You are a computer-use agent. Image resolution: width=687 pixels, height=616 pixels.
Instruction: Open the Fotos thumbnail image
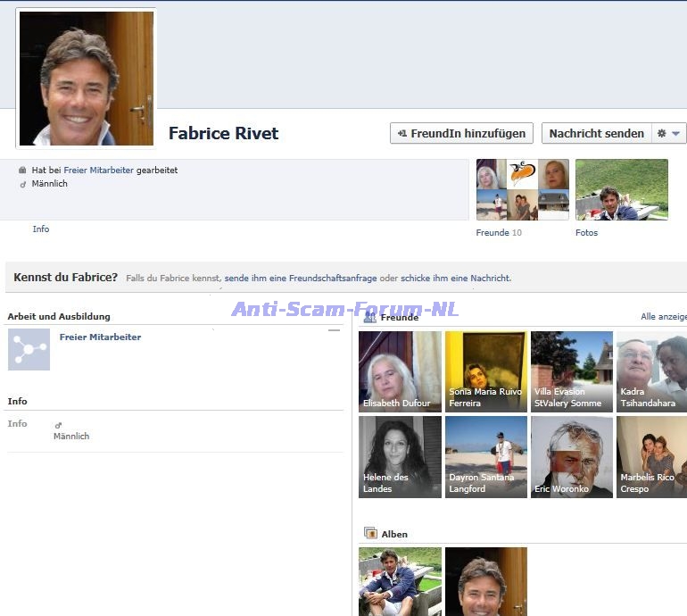pyautogui.click(x=621, y=189)
